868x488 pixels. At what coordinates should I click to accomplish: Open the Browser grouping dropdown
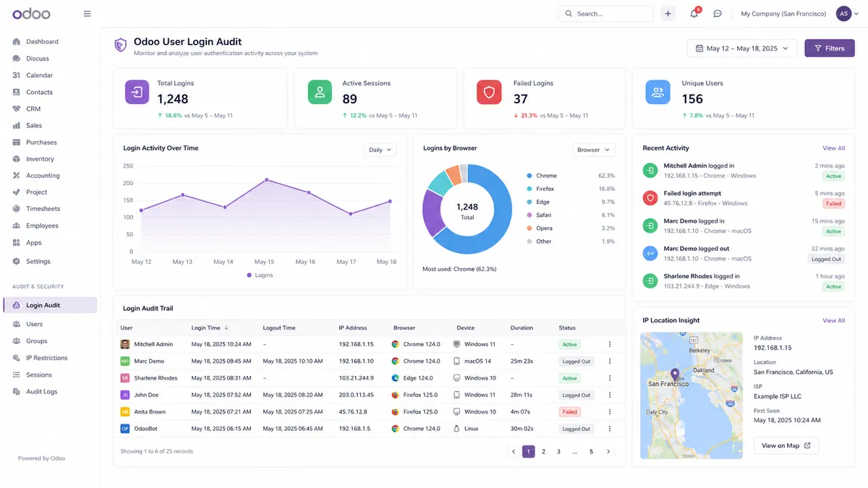pos(594,150)
